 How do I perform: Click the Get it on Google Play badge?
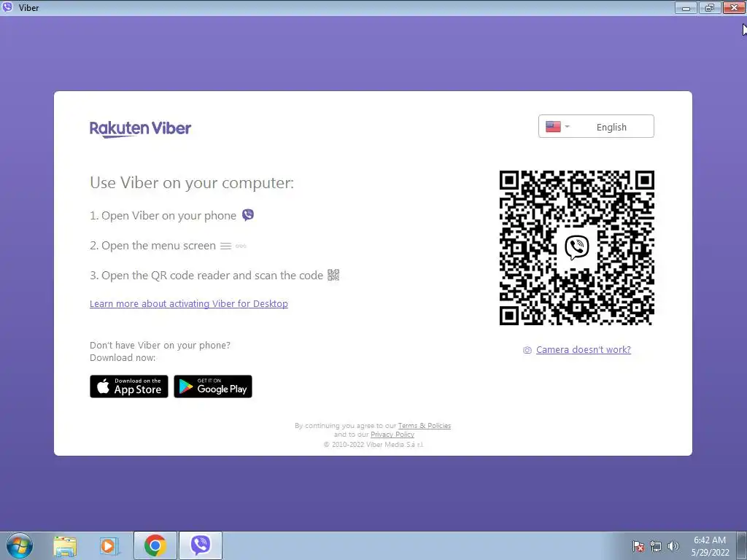(x=213, y=386)
